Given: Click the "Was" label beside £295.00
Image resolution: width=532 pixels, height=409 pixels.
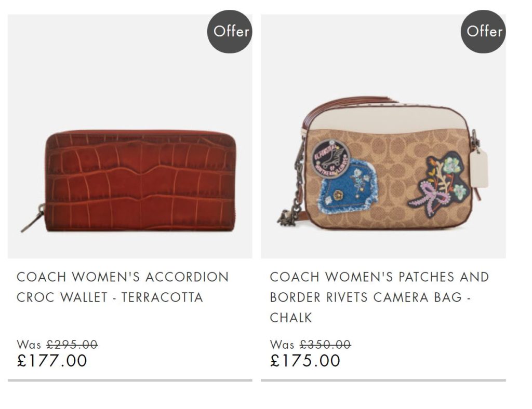Looking at the screenshot, I should (29, 345).
